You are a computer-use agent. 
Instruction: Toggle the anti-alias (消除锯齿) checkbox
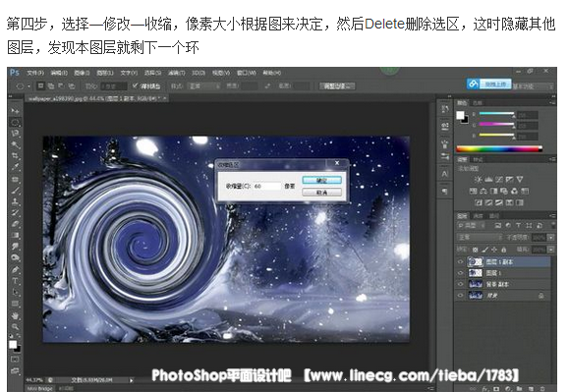[x=135, y=85]
